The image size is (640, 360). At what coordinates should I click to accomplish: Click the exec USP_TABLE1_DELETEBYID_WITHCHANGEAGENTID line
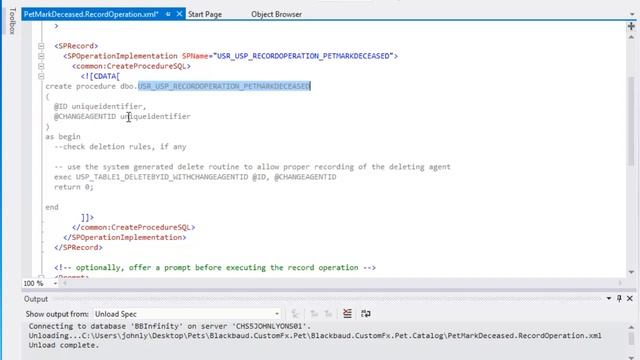(195, 177)
